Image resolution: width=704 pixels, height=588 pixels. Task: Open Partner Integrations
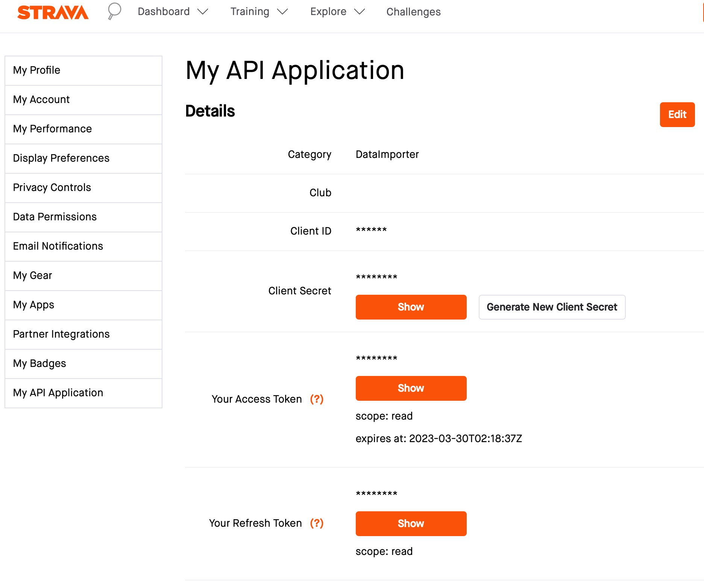(x=83, y=335)
